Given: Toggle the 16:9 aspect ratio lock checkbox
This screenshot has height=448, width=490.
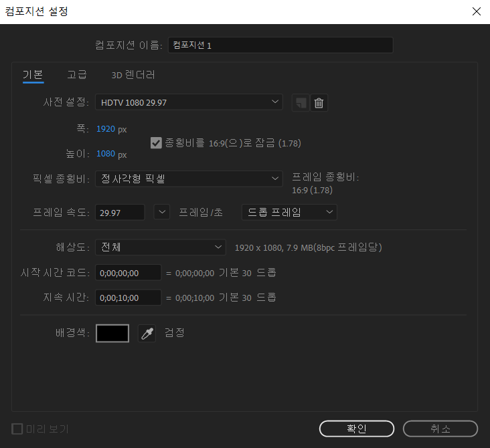Looking at the screenshot, I should [156, 143].
